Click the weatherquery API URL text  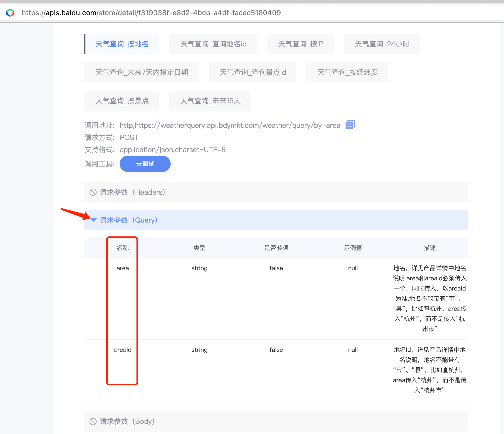coord(230,125)
